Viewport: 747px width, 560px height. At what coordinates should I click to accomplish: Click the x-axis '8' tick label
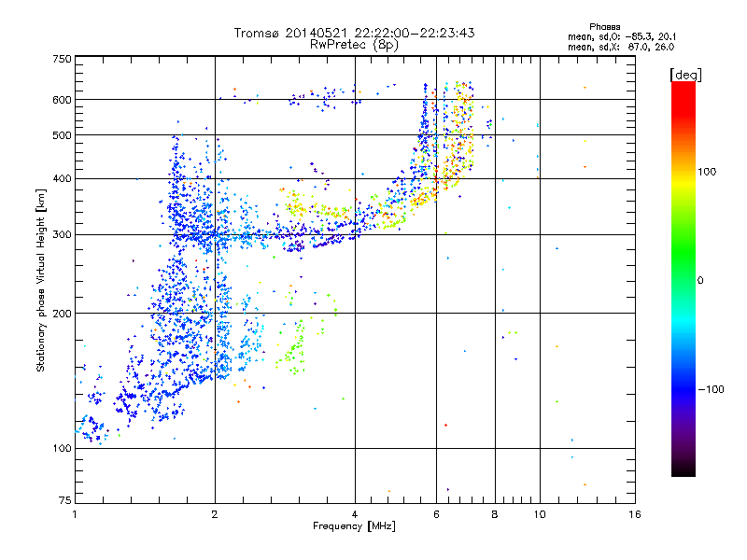[495, 514]
